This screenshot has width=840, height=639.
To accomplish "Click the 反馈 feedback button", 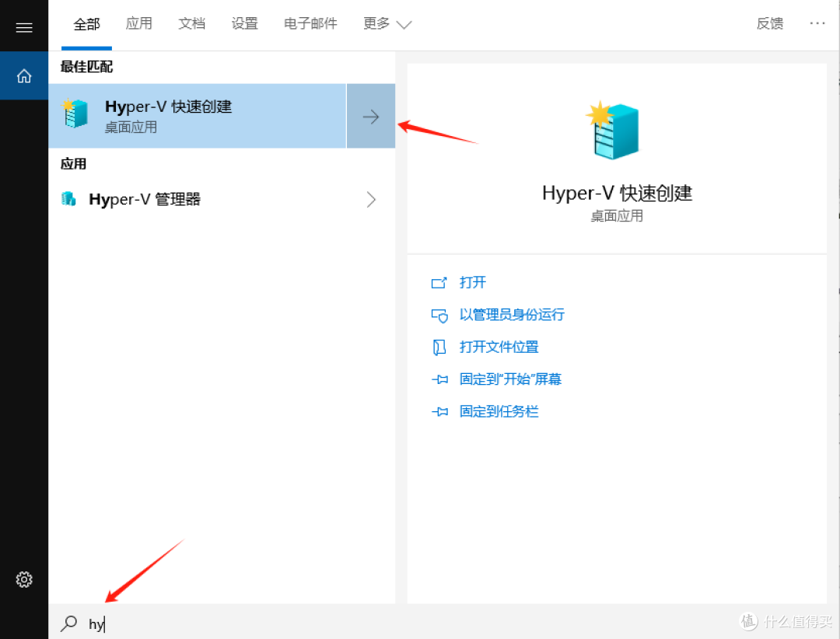I will coord(770,23).
